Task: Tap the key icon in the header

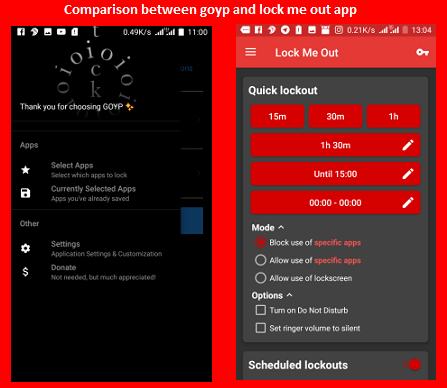Action: tap(422, 52)
